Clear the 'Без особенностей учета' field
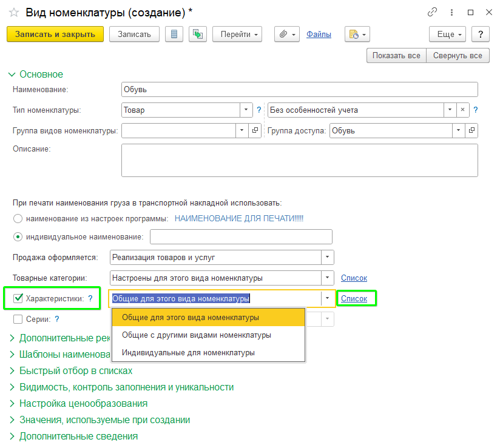Image resolution: width=500 pixels, height=448 pixels. [x=462, y=110]
